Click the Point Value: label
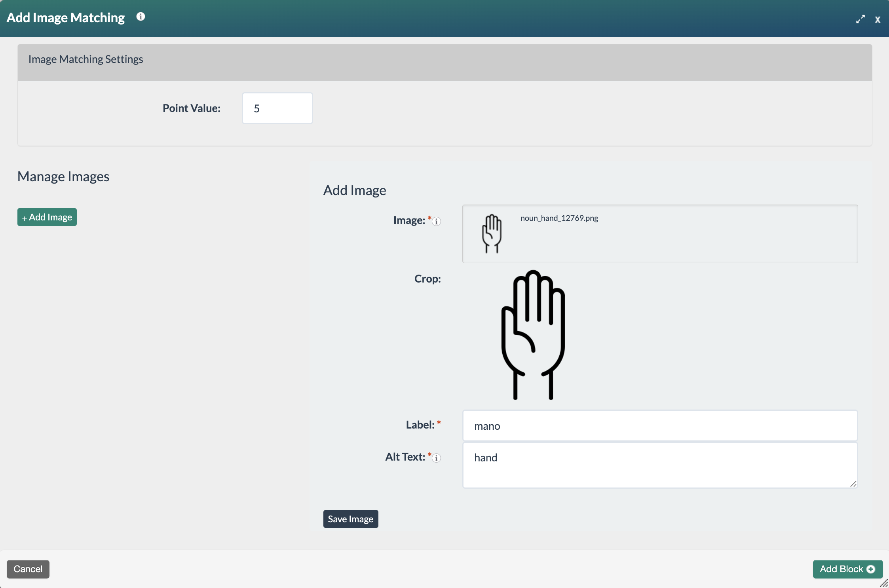 click(x=192, y=108)
